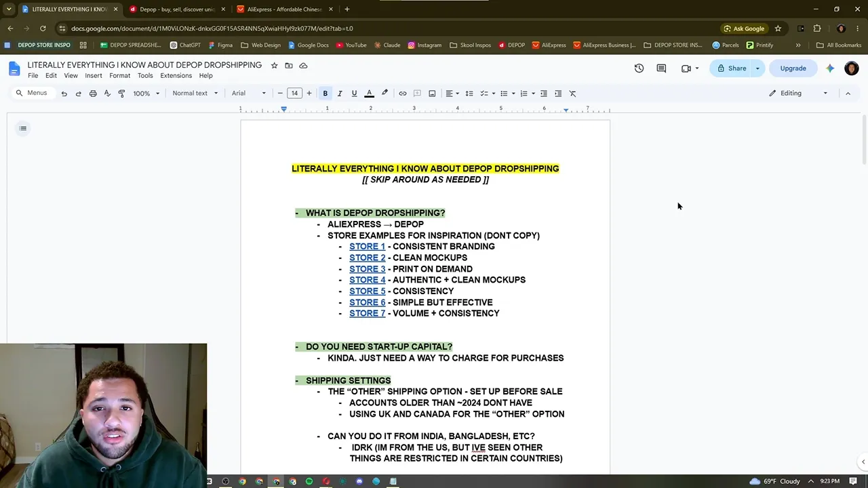The image size is (868, 488).
Task: Click the Share button
Action: [731, 68]
